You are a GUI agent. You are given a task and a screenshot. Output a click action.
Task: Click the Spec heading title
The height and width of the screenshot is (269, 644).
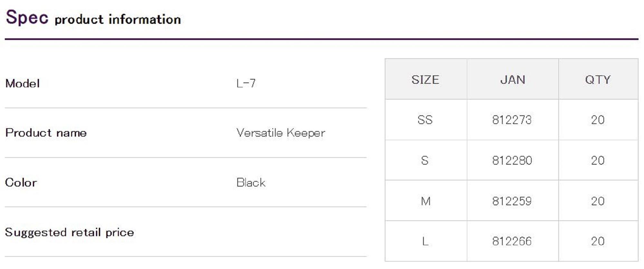click(x=27, y=17)
